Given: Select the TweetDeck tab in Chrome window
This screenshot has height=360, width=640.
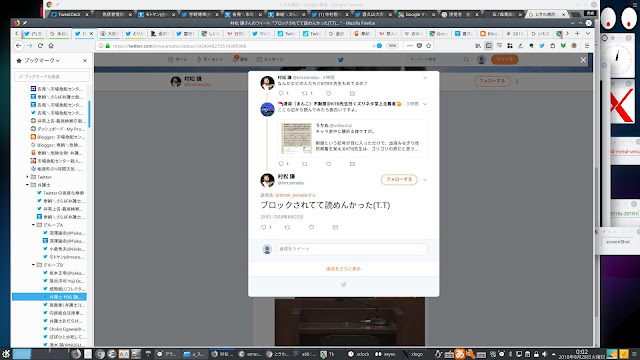Looking at the screenshot, I should click(x=70, y=14).
